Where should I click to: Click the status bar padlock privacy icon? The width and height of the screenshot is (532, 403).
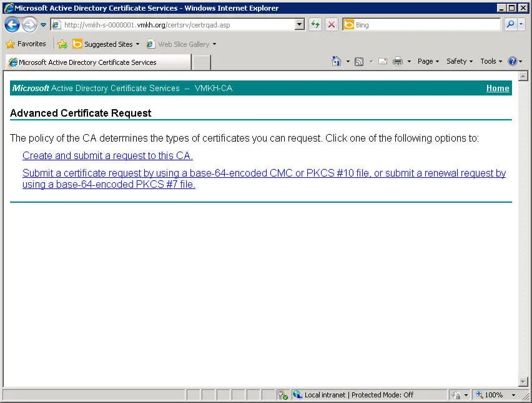(456, 396)
